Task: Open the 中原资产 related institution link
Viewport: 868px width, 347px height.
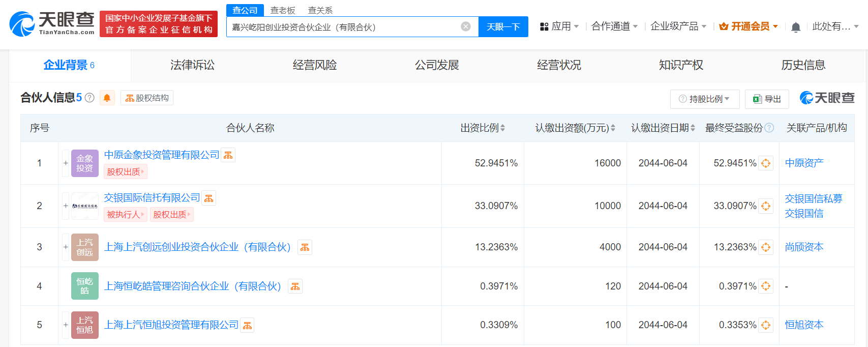Action: pyautogui.click(x=804, y=163)
